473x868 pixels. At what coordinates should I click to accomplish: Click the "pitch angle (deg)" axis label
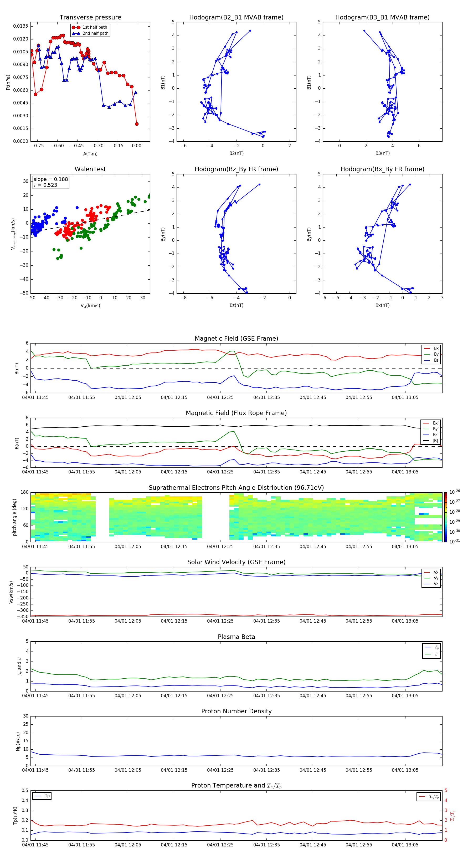point(14,517)
